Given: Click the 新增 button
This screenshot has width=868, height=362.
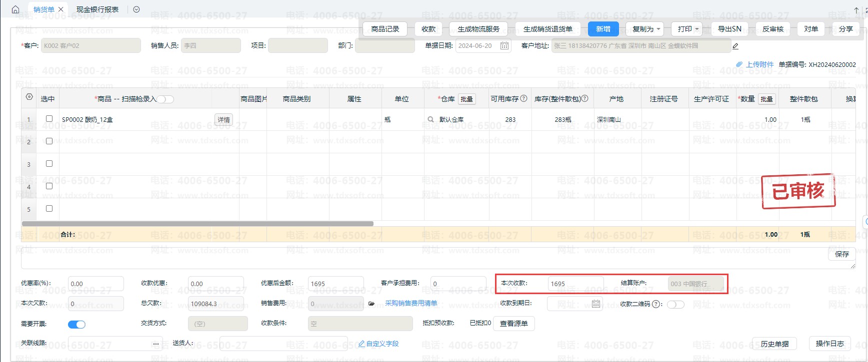Looking at the screenshot, I should [603, 29].
